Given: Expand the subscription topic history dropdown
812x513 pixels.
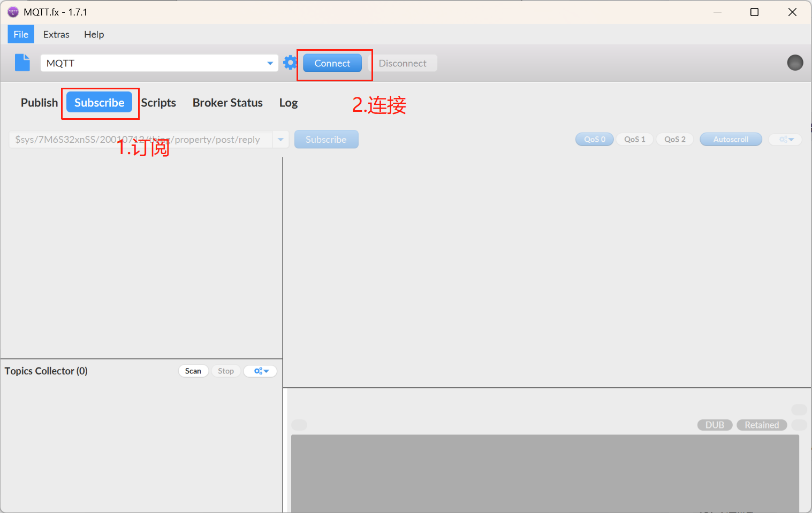Looking at the screenshot, I should [280, 140].
